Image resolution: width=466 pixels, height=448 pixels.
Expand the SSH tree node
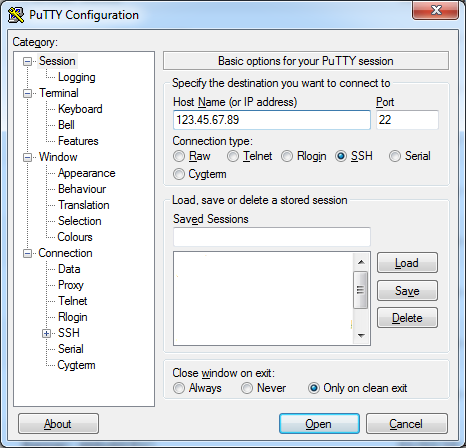47,333
